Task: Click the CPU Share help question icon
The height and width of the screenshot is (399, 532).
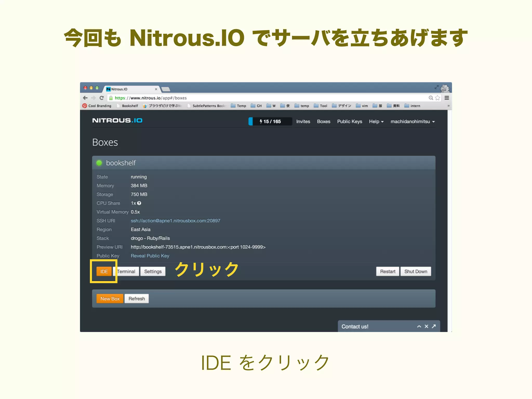Action: [x=139, y=203]
